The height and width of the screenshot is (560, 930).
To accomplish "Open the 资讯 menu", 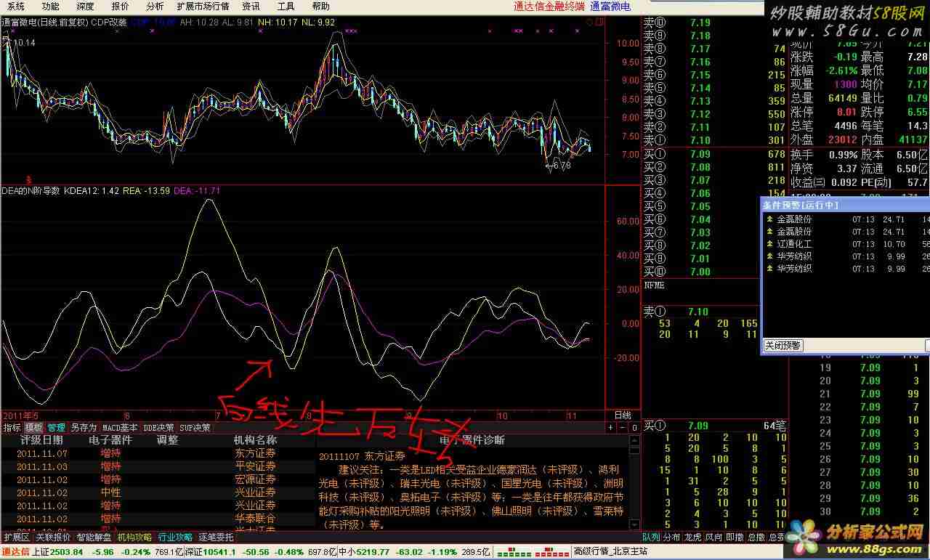I will (251, 6).
